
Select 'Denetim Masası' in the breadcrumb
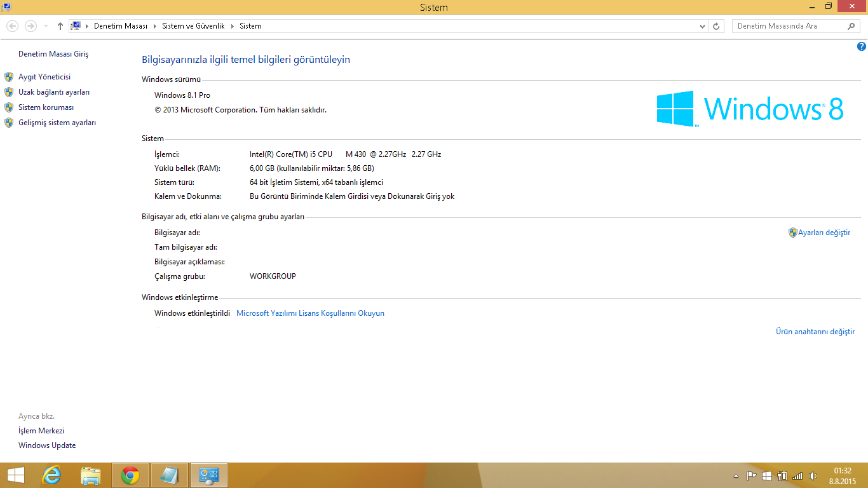(x=120, y=26)
